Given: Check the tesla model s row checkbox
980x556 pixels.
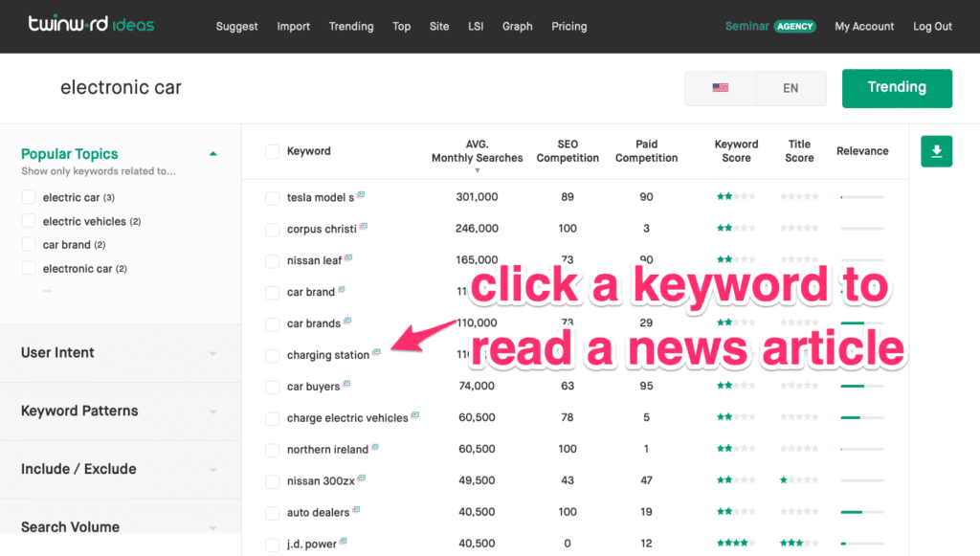Looking at the screenshot, I should [272, 198].
